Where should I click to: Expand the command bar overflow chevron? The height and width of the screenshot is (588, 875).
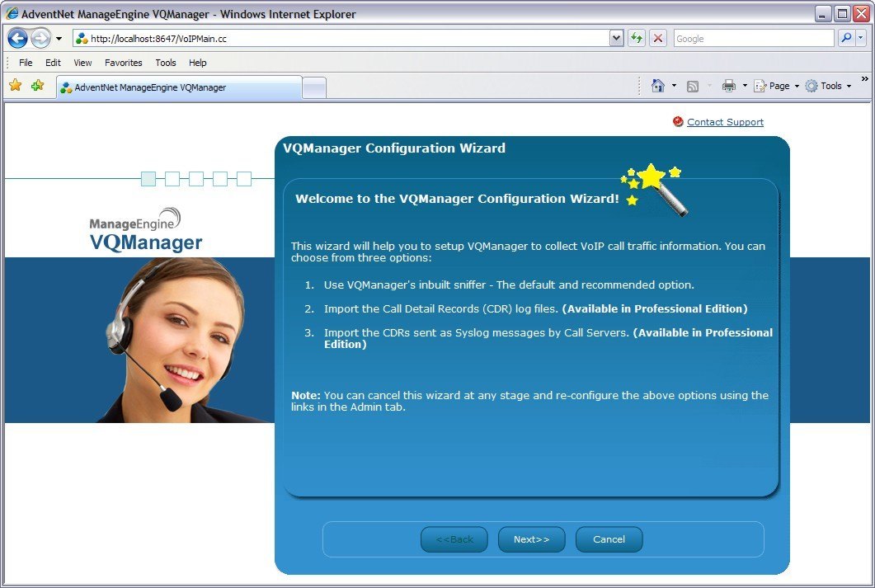pyautogui.click(x=865, y=79)
